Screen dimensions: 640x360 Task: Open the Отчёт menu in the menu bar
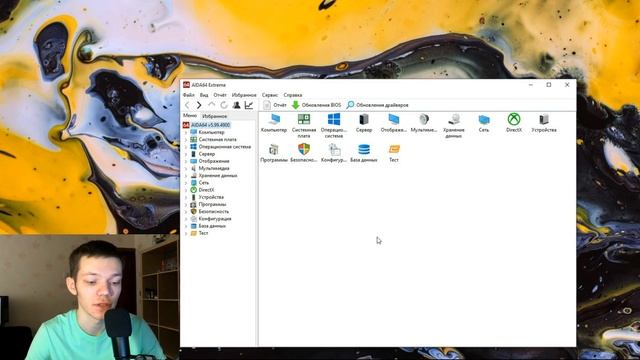click(x=220, y=95)
